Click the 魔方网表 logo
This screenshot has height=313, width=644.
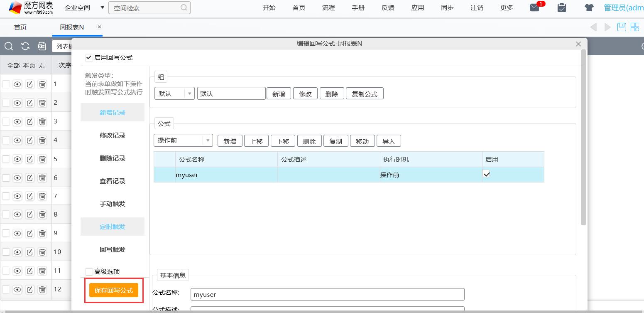point(31,7)
